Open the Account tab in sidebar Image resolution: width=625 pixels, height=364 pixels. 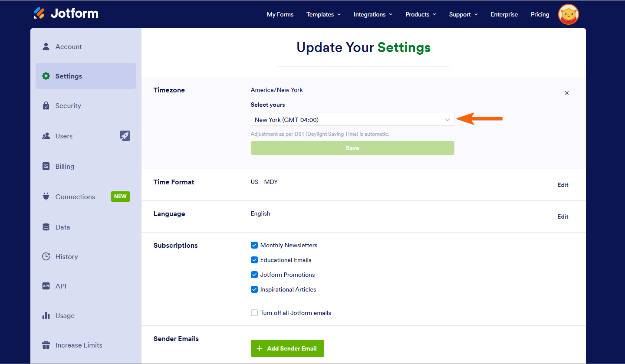click(x=86, y=46)
